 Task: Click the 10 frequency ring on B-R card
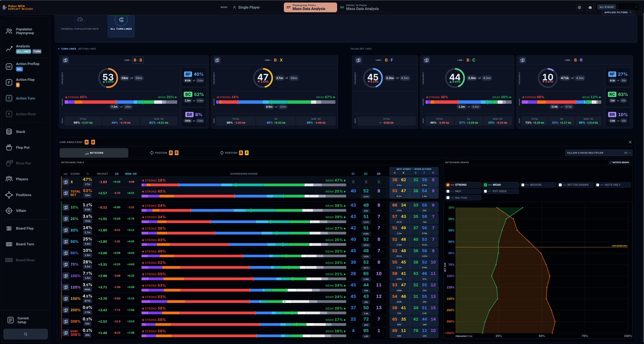pyautogui.click(x=548, y=78)
